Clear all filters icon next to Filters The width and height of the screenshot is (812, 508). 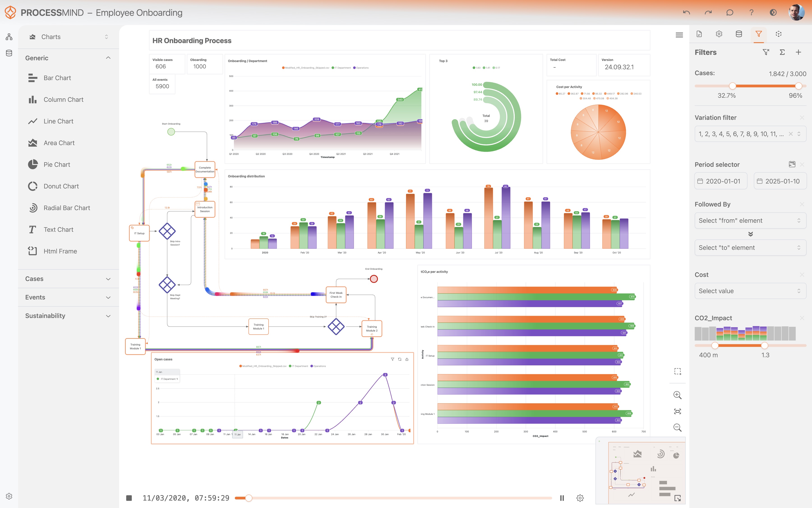coord(766,52)
